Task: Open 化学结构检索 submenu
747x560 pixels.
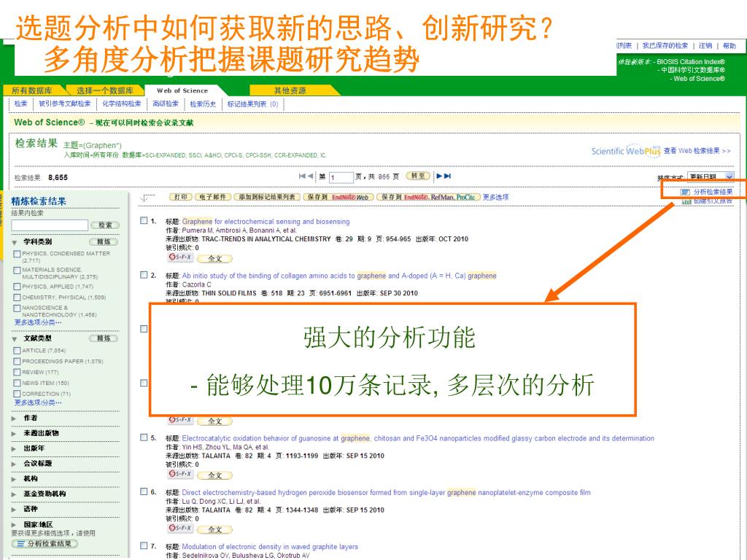Action: coord(122,104)
